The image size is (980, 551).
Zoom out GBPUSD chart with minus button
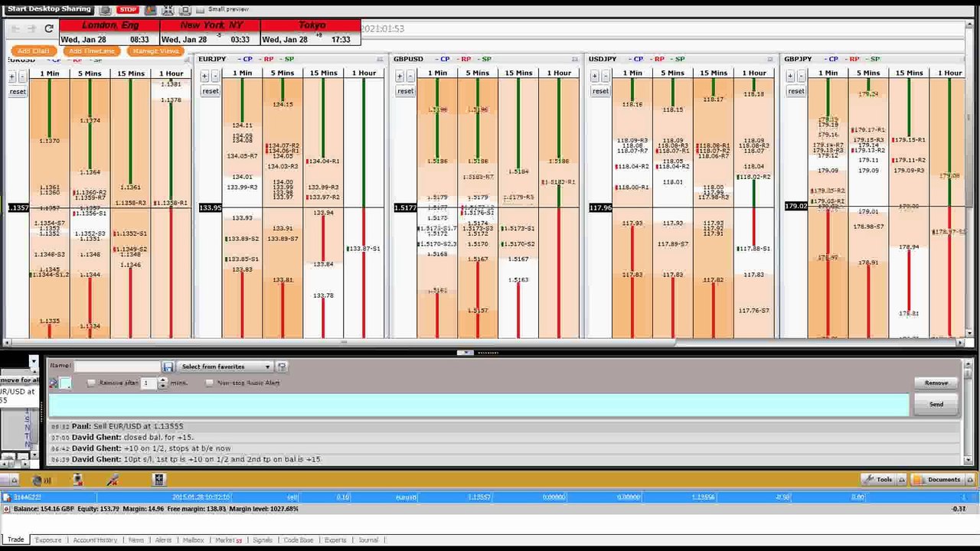coord(410,76)
